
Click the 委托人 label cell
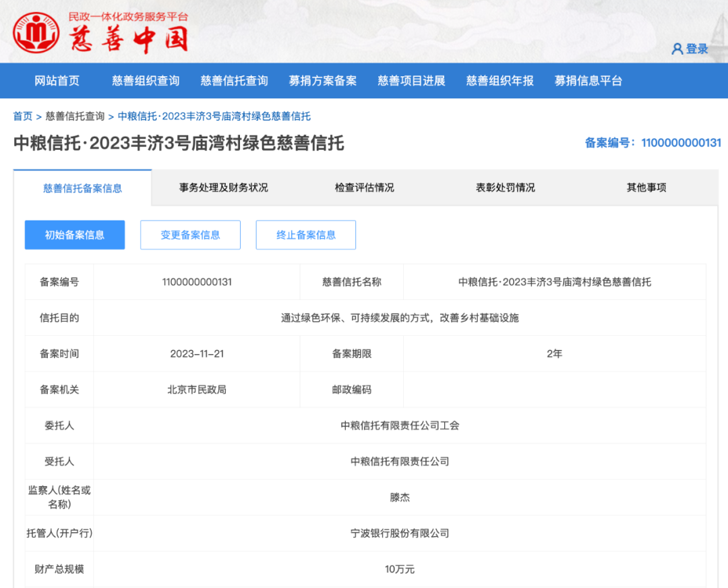point(59,425)
